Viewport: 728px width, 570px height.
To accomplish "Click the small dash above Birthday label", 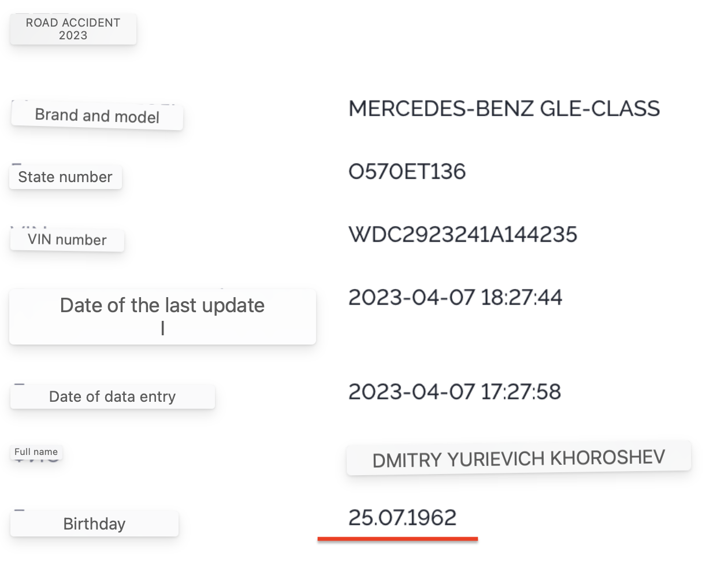I will [x=20, y=510].
